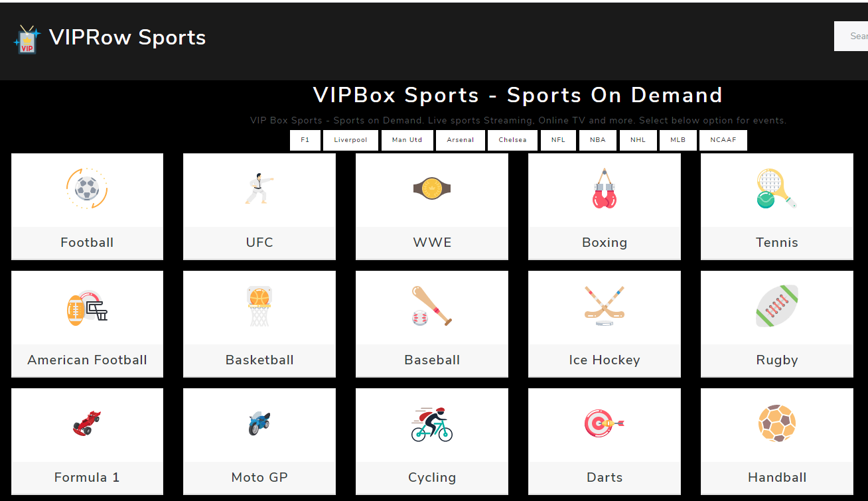The height and width of the screenshot is (501, 868).
Task: Open the Liverpool quick link
Action: tap(350, 140)
